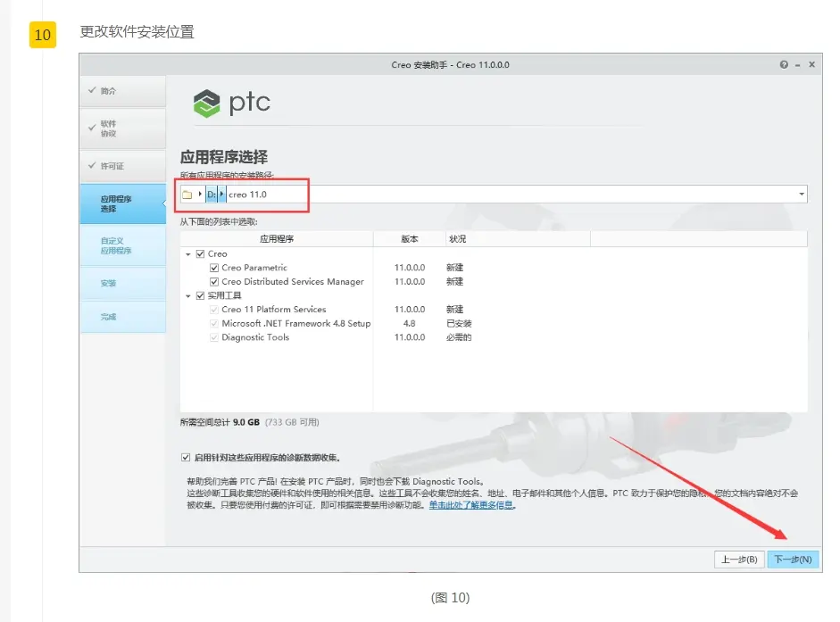Image resolution: width=840 pixels, height=622 pixels.
Task: Toggle Creo Parametric checkbox
Action: pos(214,268)
